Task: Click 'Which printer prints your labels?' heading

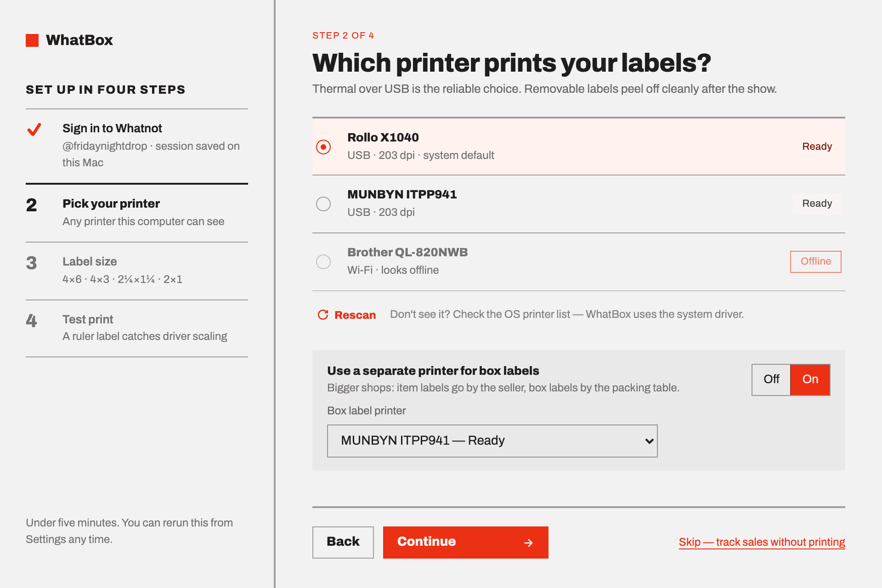Action: click(512, 63)
